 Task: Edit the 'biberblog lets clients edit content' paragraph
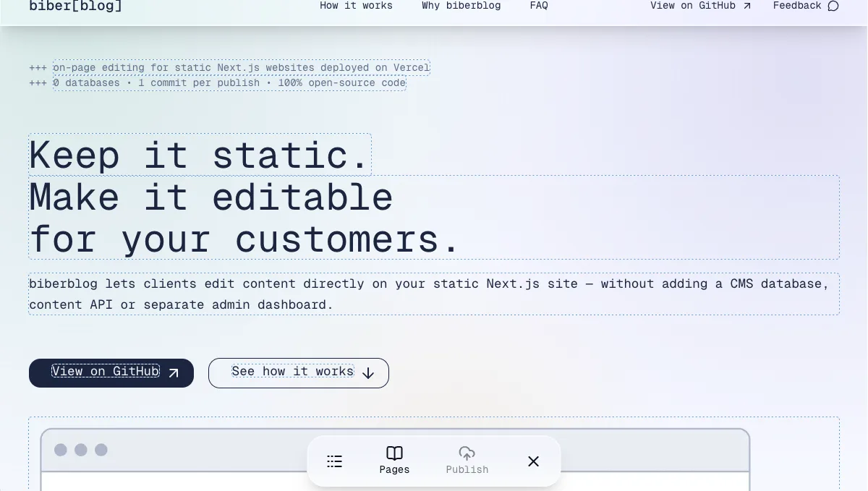pos(434,294)
